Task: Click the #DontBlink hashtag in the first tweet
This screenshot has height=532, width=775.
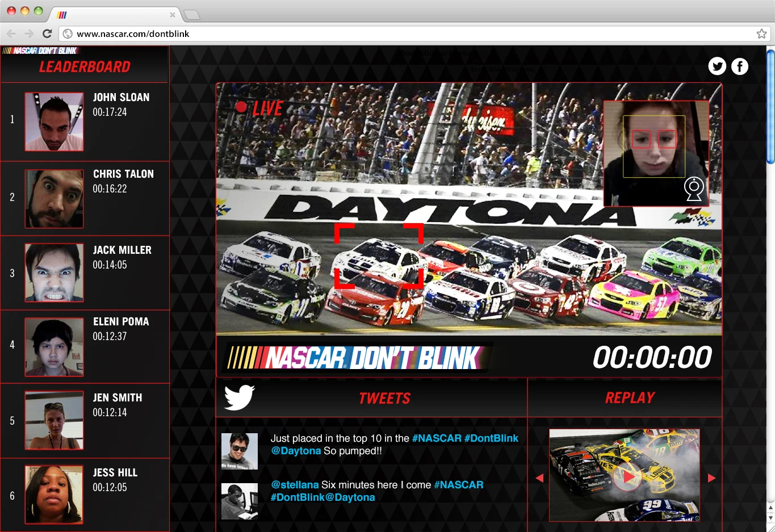Action: (x=491, y=438)
